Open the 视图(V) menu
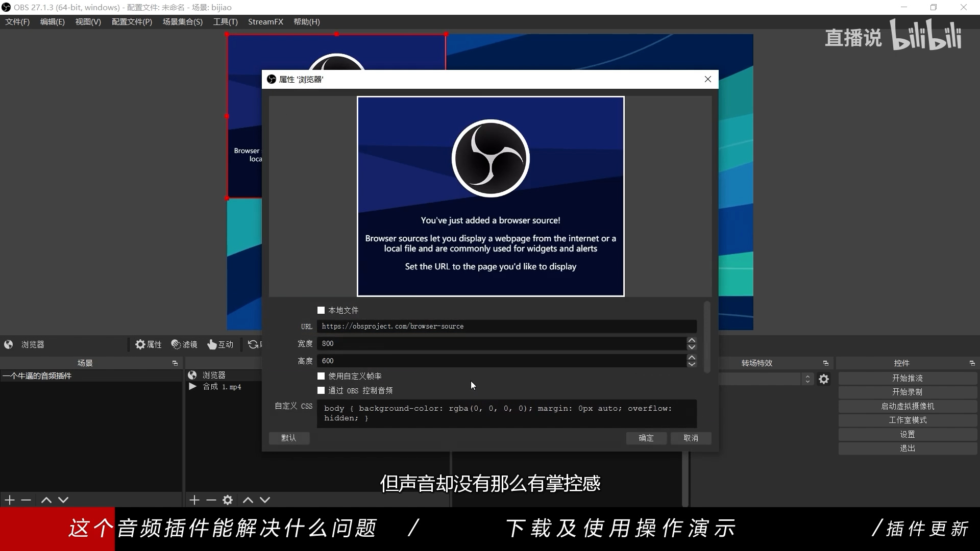 (x=88, y=22)
